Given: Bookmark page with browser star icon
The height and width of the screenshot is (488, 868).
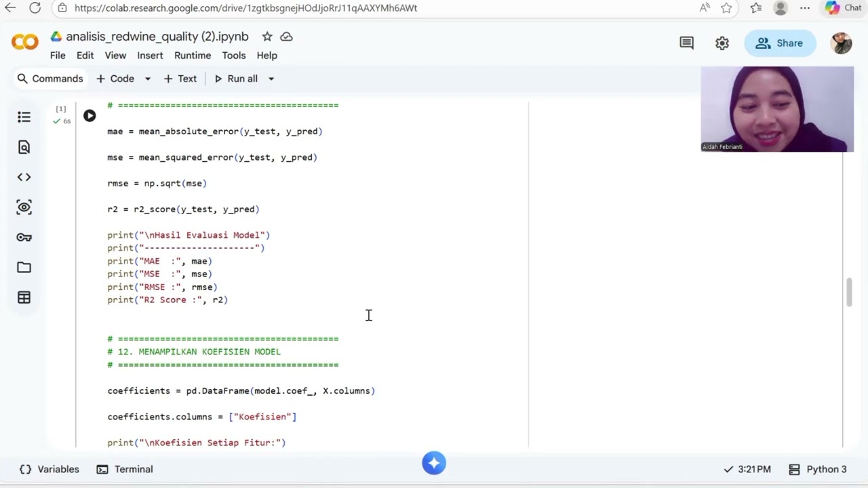Looking at the screenshot, I should [726, 8].
